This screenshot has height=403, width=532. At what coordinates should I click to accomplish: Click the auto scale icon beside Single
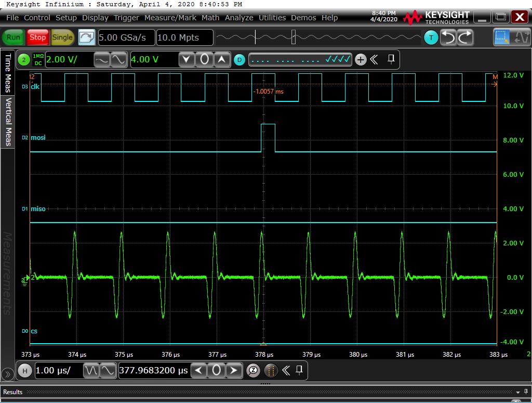coord(87,37)
